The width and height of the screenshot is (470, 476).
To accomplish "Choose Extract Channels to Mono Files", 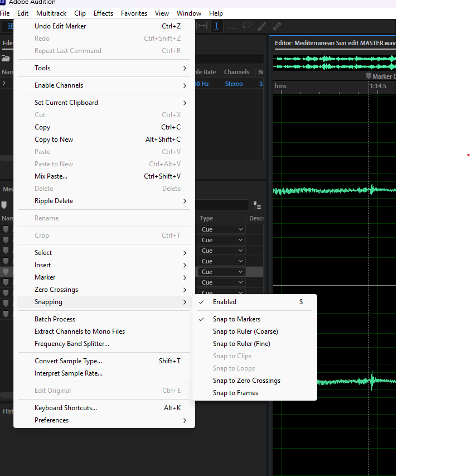I will (x=104, y=331).
